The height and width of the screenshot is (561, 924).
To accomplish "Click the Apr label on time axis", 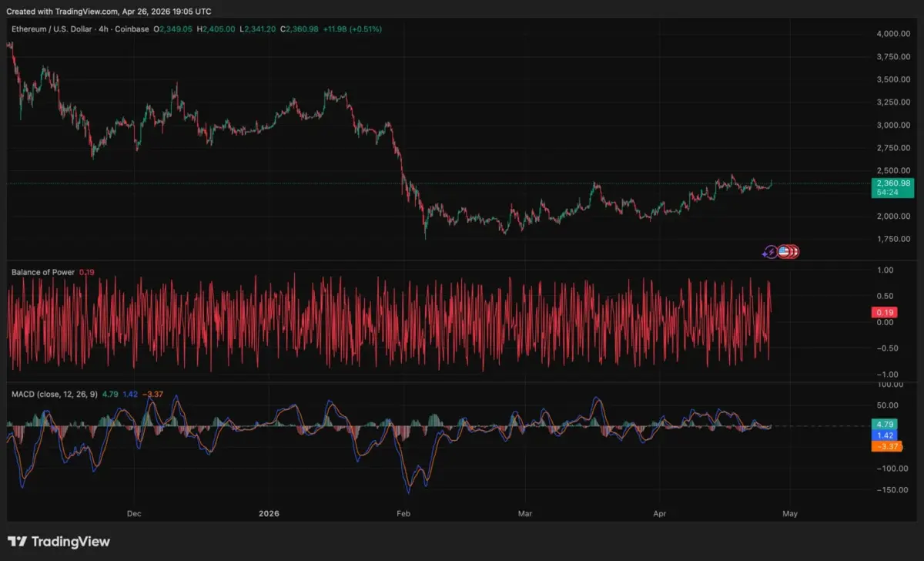I will [x=660, y=513].
